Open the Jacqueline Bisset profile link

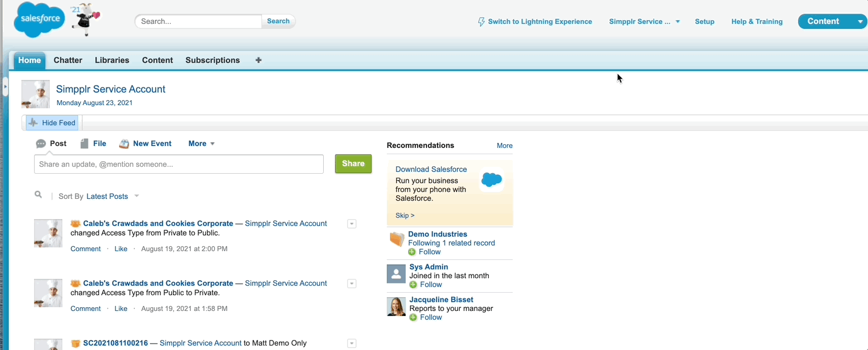point(442,300)
